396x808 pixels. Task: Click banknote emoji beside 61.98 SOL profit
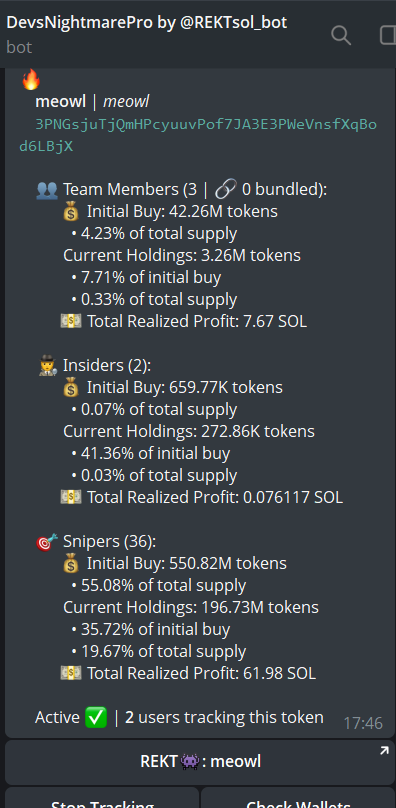point(71,674)
